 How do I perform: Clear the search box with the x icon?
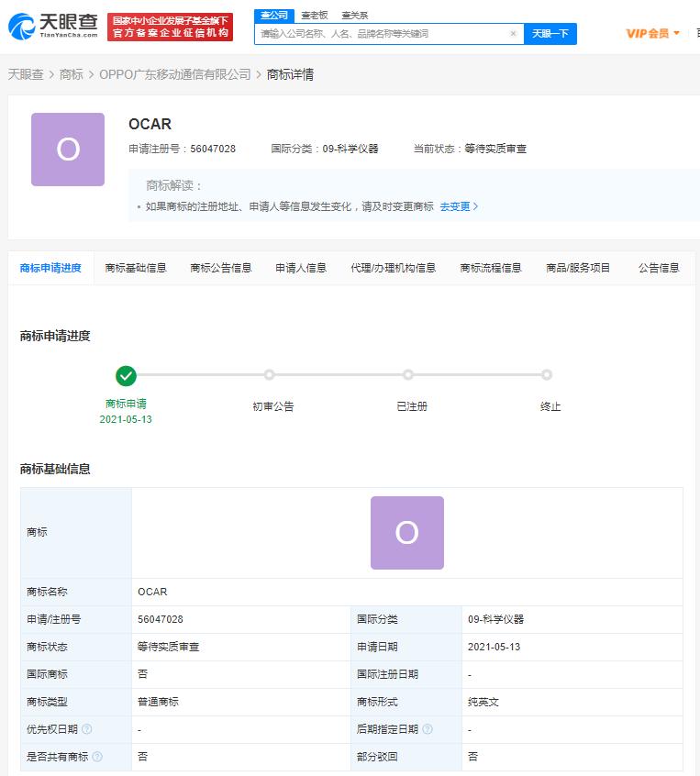(x=513, y=34)
